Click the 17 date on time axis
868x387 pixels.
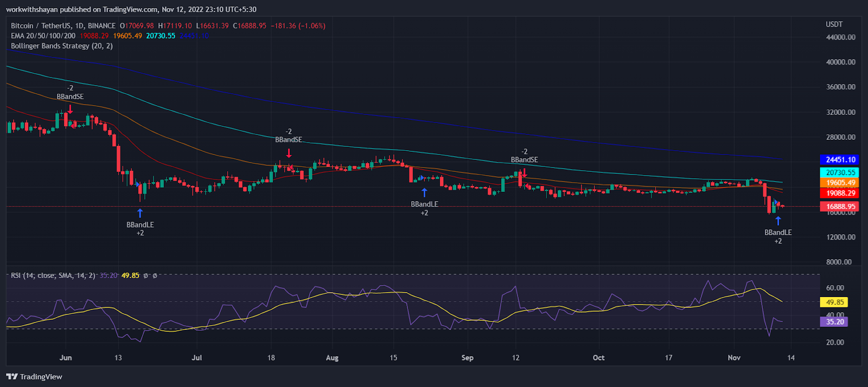point(669,358)
